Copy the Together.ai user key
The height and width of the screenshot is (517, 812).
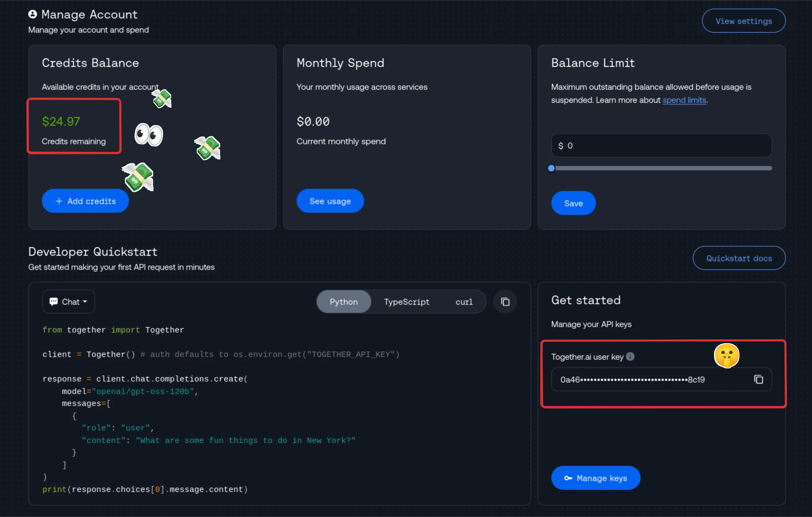759,379
